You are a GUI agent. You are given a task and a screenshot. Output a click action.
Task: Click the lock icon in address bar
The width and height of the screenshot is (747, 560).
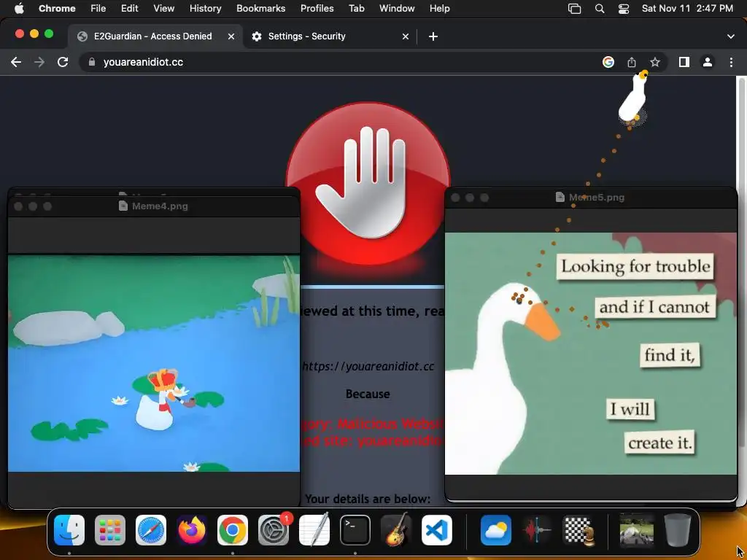click(92, 62)
